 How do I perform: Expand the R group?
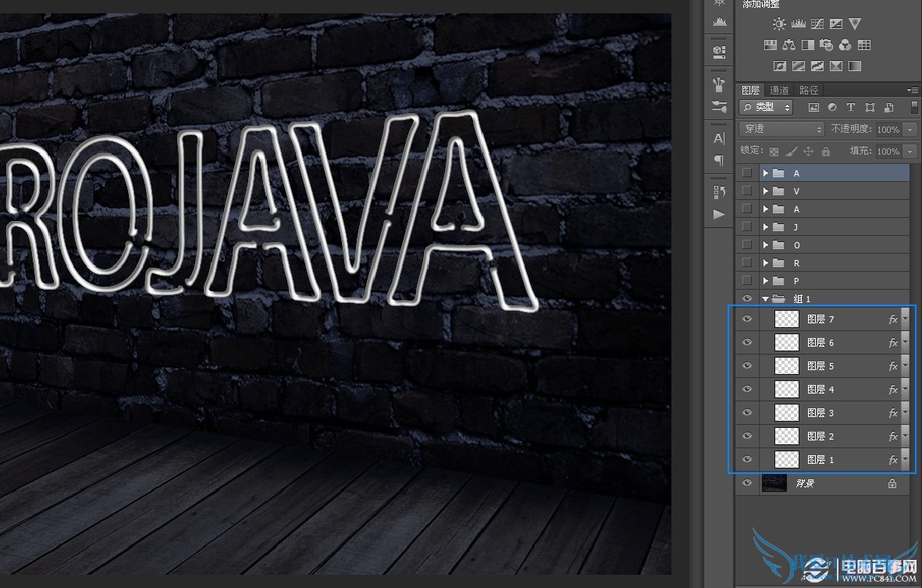766,263
